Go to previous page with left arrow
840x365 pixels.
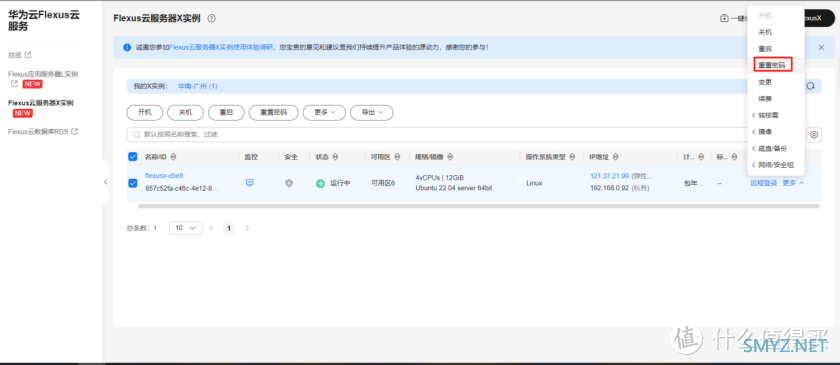coord(211,228)
